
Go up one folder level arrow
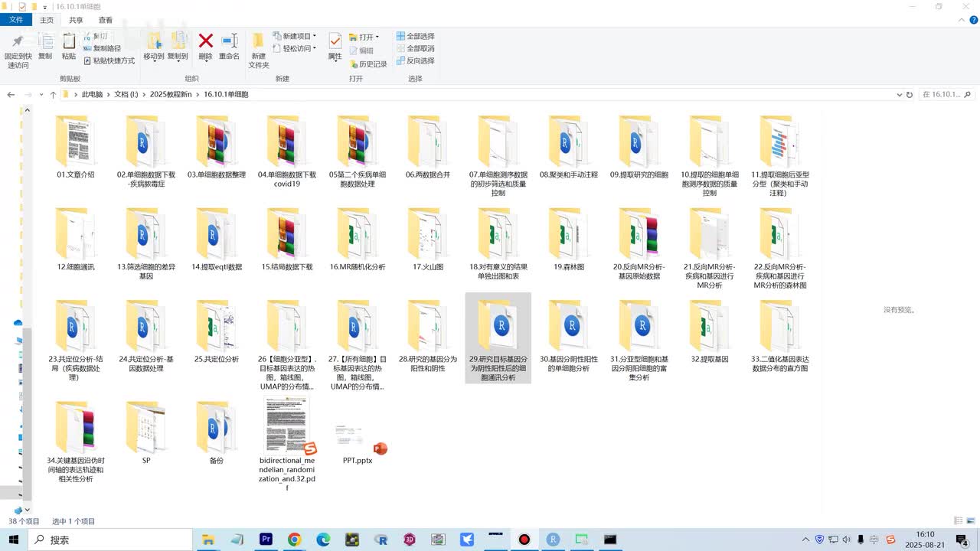[x=53, y=95]
